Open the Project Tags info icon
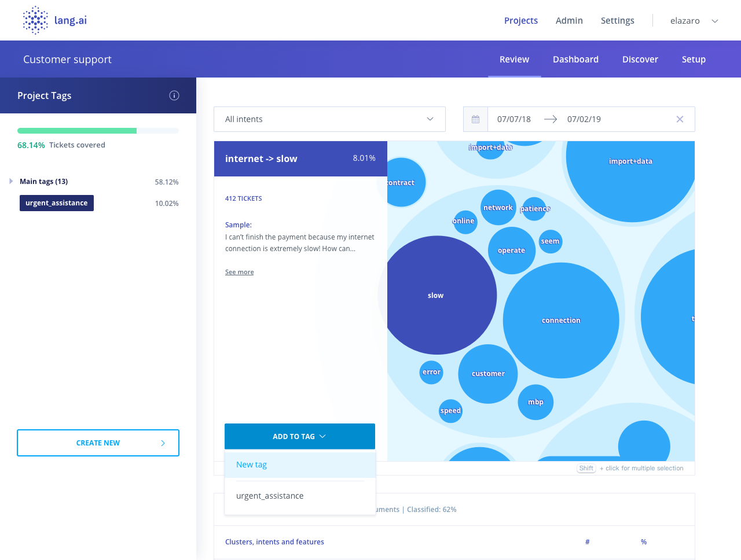The image size is (741, 560). click(x=174, y=95)
